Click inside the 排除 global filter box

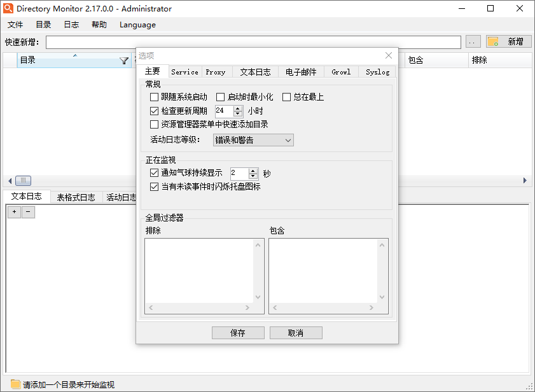[x=199, y=270]
